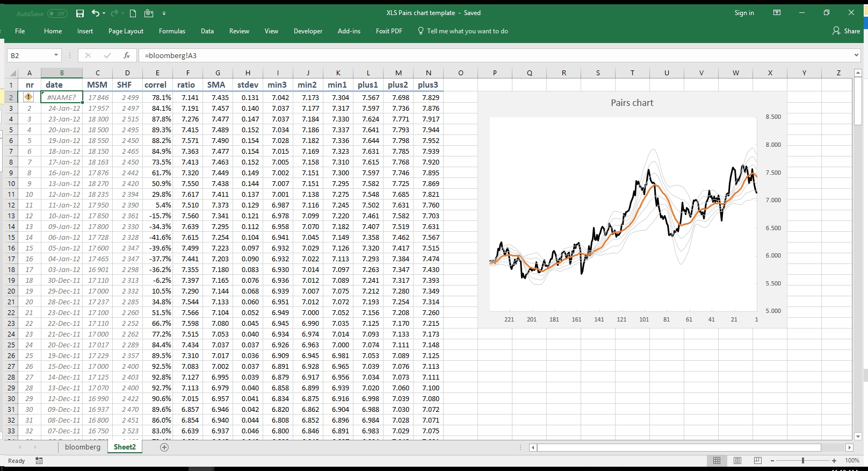
Task: Click the zoom slider handle
Action: point(803,461)
